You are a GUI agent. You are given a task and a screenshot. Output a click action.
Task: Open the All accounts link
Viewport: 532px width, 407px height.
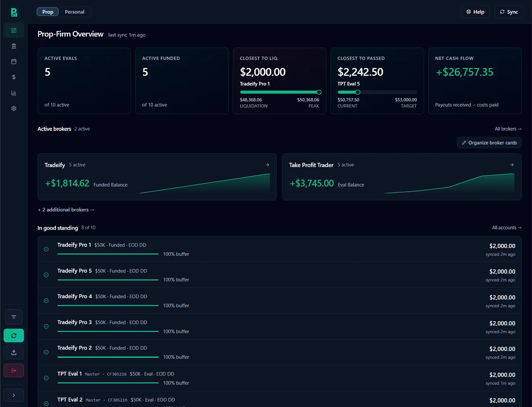pos(507,227)
